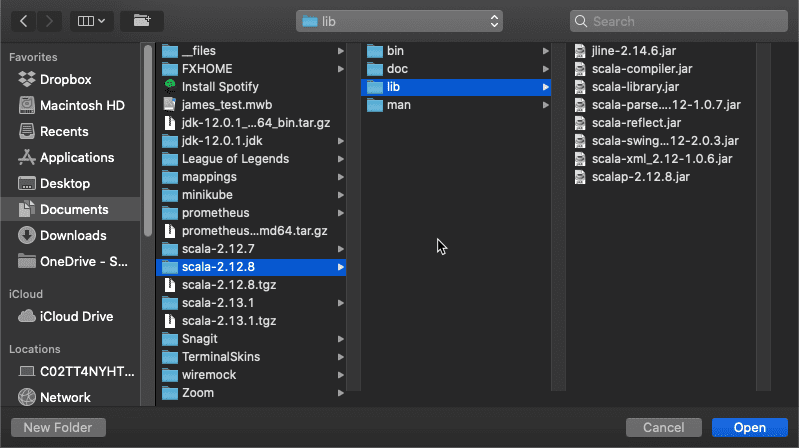The image size is (799, 448).
Task: Click the Open button
Action: (x=749, y=427)
